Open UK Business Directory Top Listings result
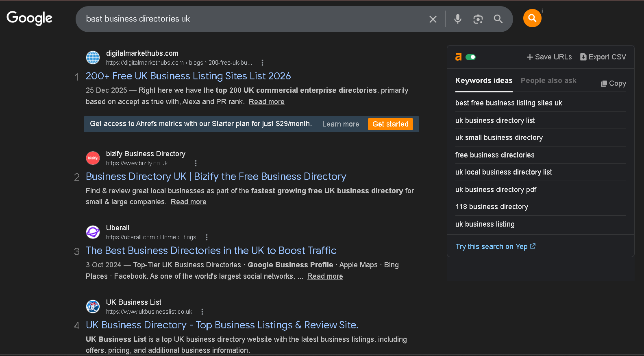 pyautogui.click(x=222, y=325)
